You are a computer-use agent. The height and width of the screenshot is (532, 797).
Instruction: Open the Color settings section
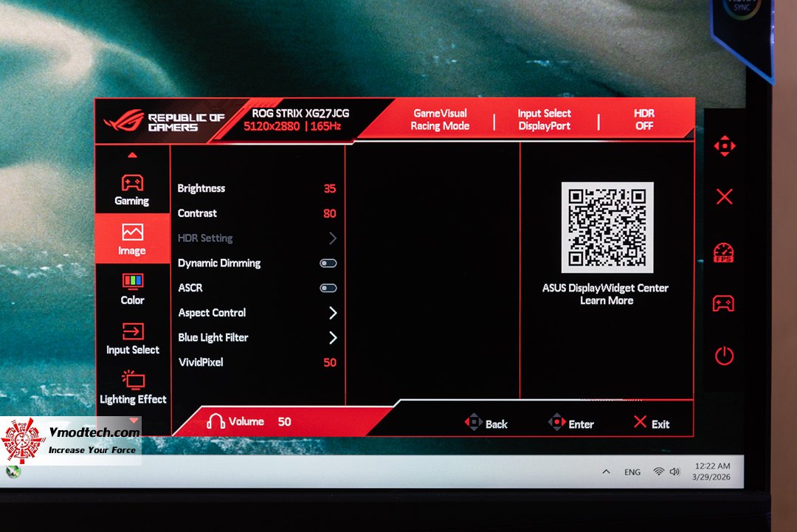132,289
